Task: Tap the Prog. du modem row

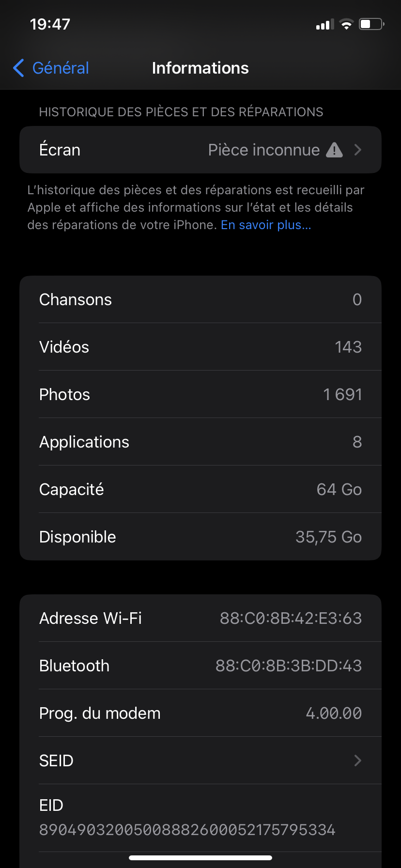Action: [x=200, y=713]
